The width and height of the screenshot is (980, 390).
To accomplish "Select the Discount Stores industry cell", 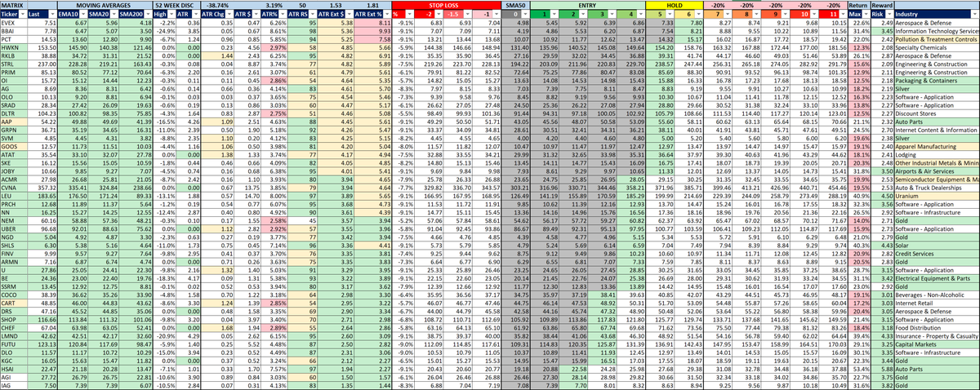I will point(937,114).
